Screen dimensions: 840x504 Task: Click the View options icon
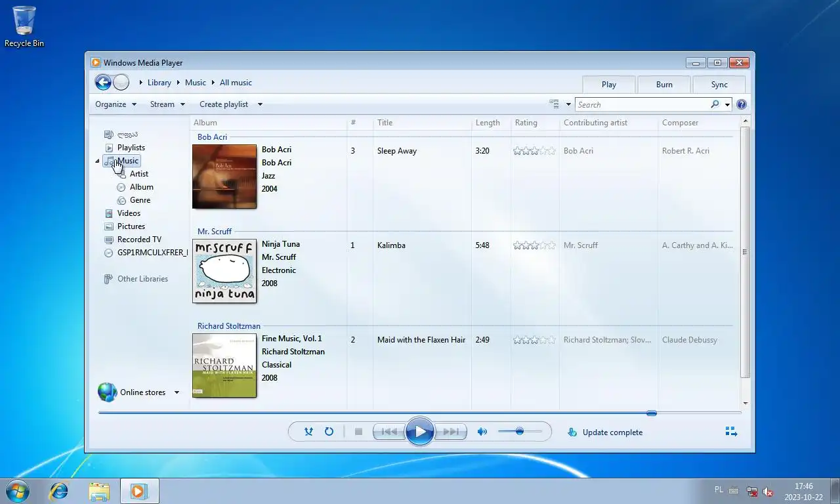click(555, 104)
